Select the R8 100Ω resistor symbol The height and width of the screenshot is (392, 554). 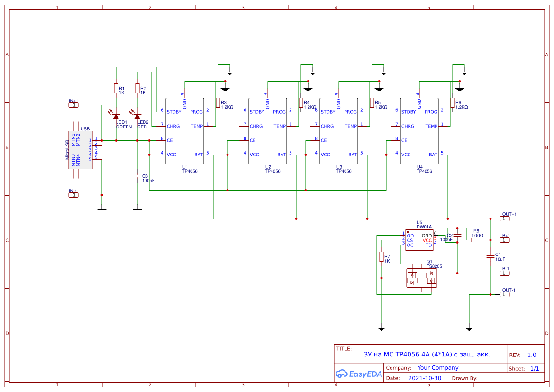point(476,240)
